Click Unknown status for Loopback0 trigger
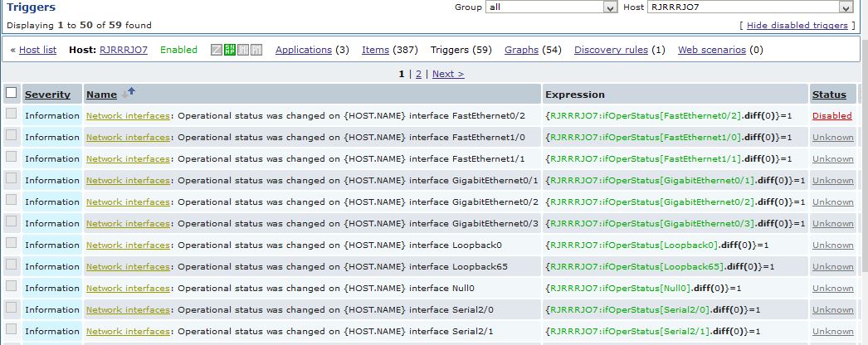This screenshot has width=868, height=345. [832, 245]
